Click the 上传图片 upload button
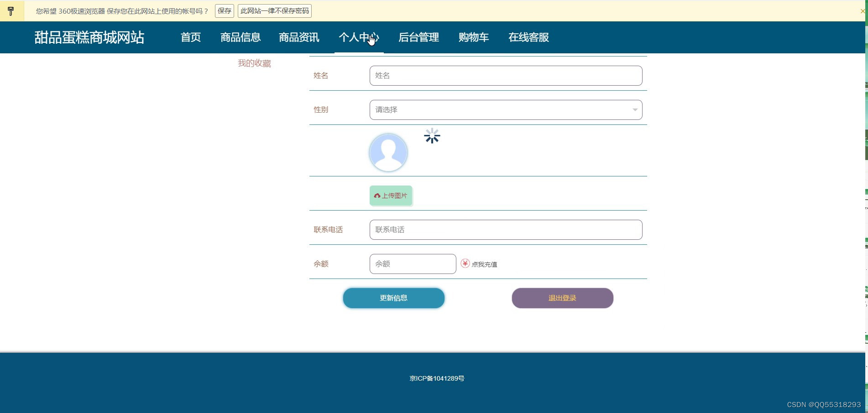Viewport: 868px width, 413px height. 391,196
